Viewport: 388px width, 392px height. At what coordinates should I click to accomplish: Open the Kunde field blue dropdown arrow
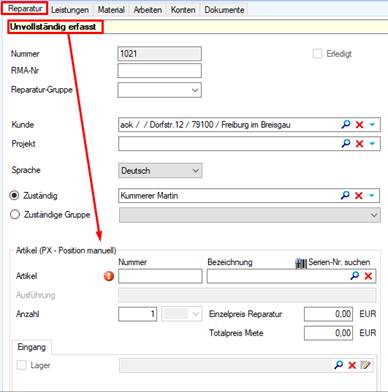pyautogui.click(x=372, y=125)
